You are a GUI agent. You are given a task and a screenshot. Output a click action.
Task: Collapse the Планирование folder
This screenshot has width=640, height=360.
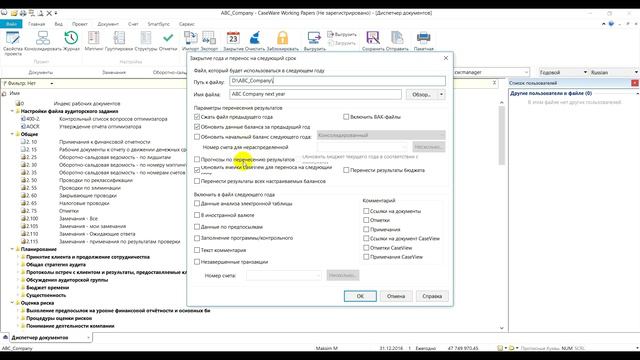[12, 249]
